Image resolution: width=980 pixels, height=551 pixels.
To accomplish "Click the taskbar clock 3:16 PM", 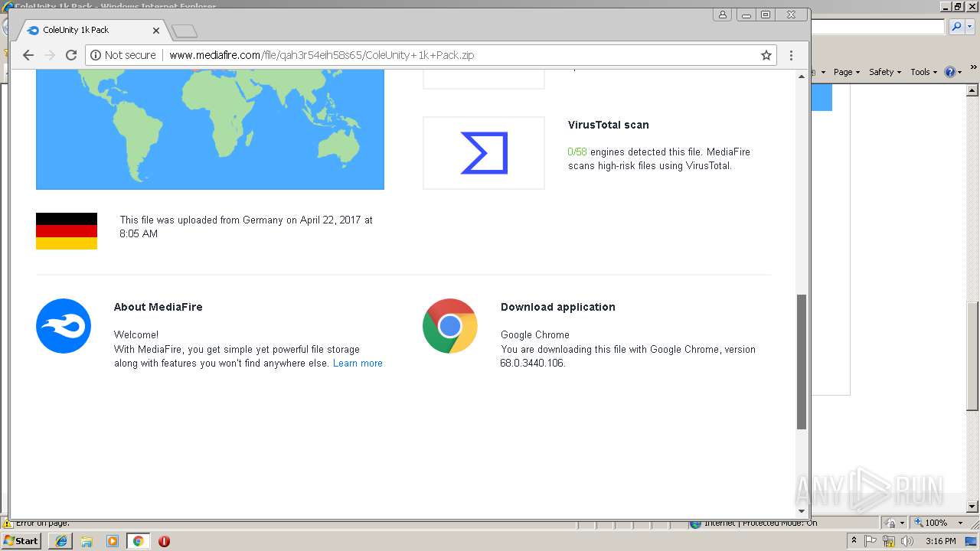I will (x=940, y=541).
